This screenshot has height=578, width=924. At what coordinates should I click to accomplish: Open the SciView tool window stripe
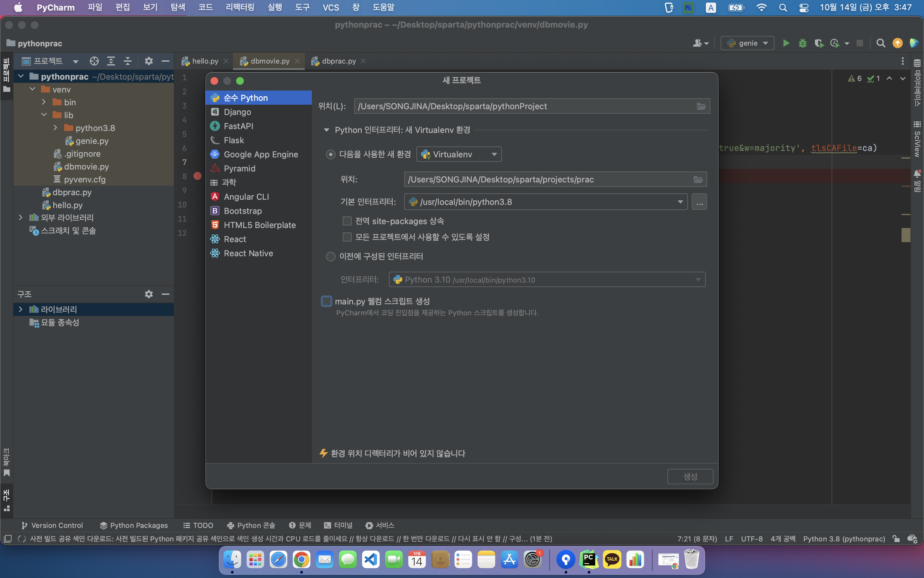[x=917, y=138]
